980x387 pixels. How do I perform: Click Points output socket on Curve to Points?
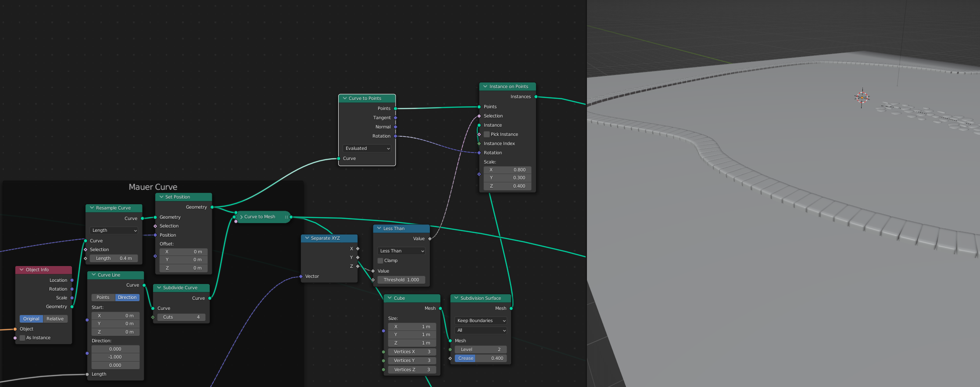coord(395,108)
